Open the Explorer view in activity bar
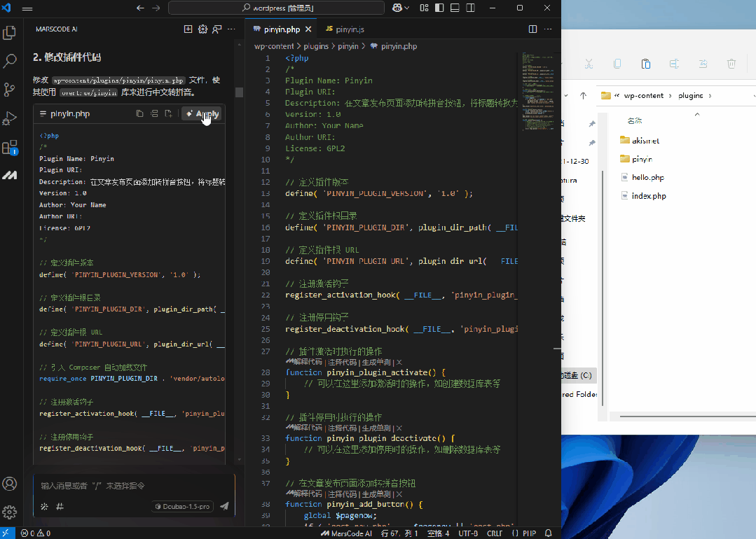The width and height of the screenshot is (756, 539). pyautogui.click(x=10, y=33)
